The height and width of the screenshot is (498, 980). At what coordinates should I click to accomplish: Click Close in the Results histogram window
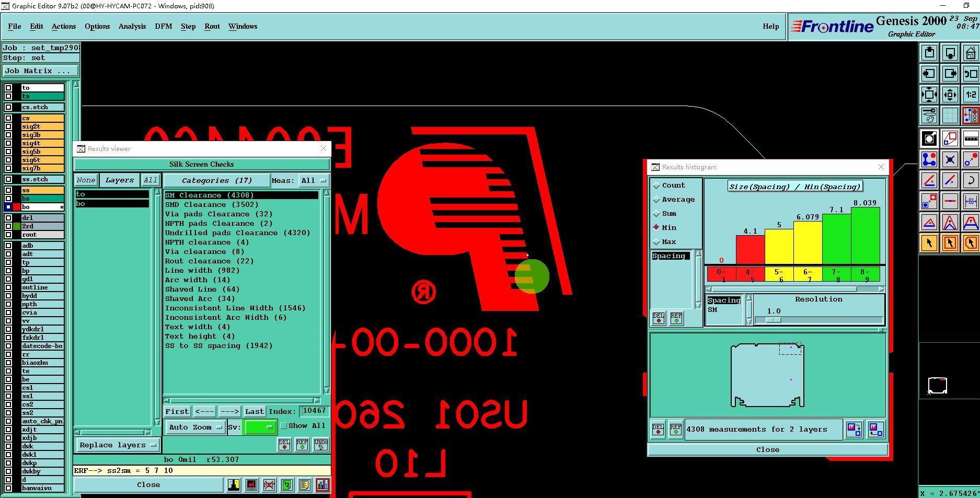[768, 450]
